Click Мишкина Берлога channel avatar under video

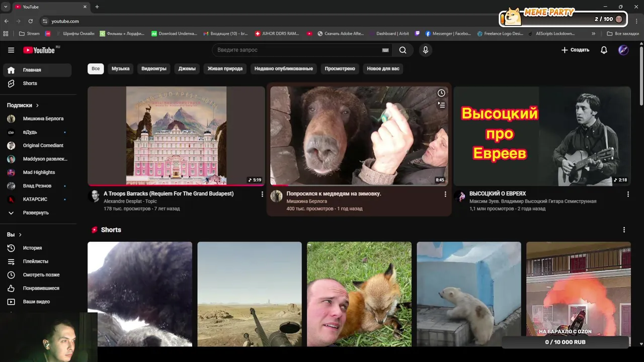click(276, 196)
